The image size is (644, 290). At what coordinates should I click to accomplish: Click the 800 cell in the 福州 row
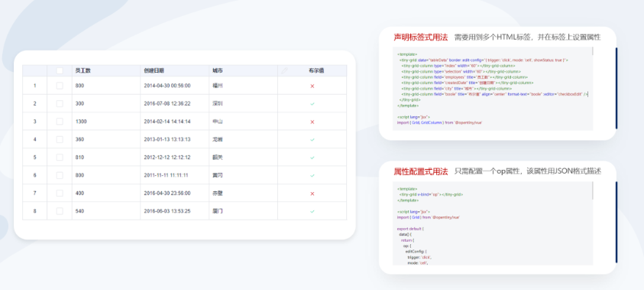tap(79, 86)
